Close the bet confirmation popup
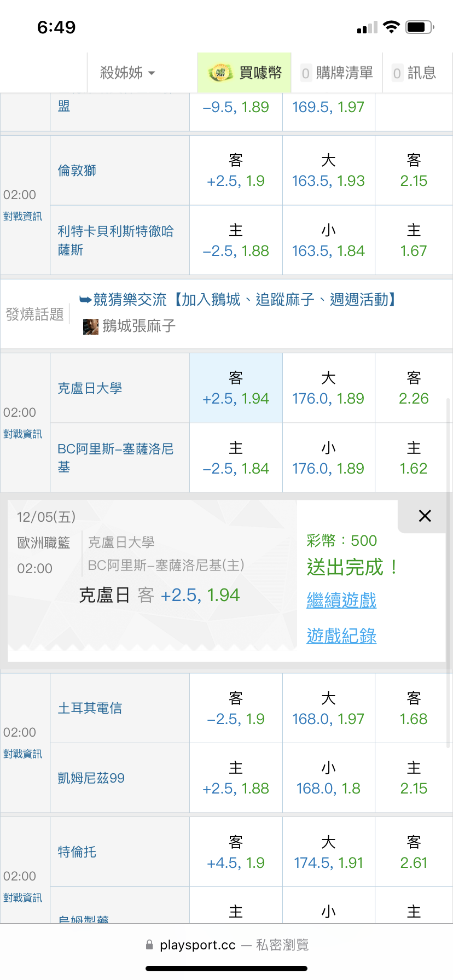The image size is (453, 980). 425,516
